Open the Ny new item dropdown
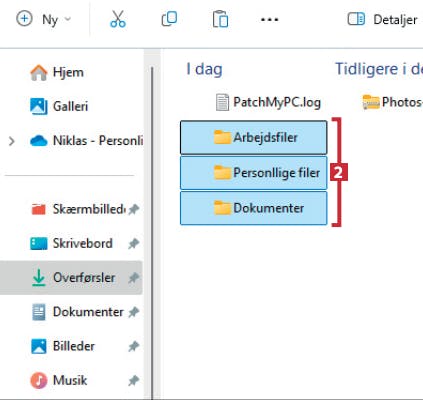This screenshot has height=400, width=423. point(44,19)
